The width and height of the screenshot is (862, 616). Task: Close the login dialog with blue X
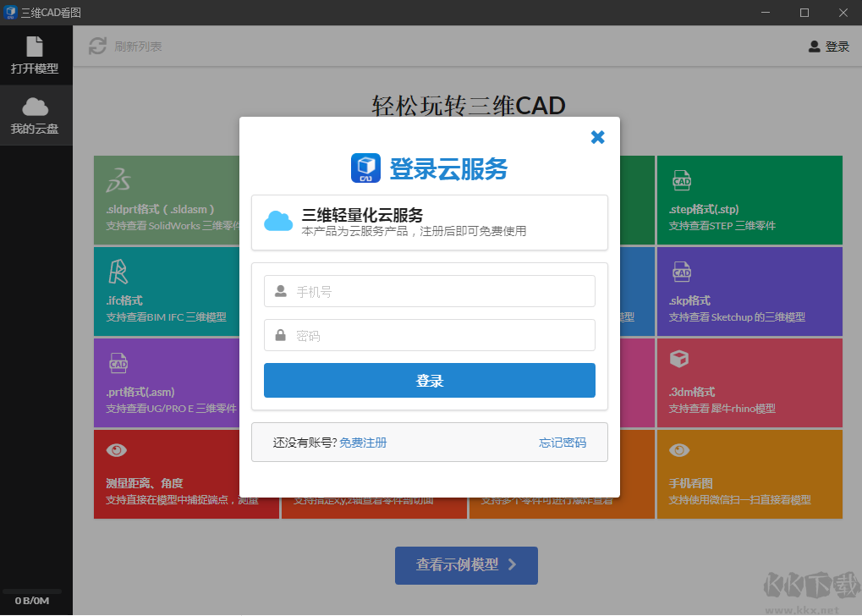598,136
